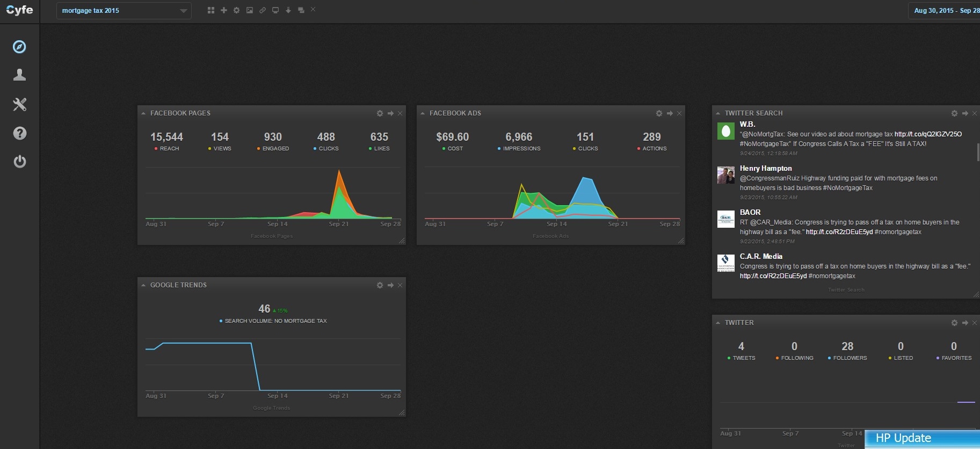This screenshot has width=980, height=449.
Task: Collapse the Facebook Pages widget triangle
Action: (x=143, y=113)
